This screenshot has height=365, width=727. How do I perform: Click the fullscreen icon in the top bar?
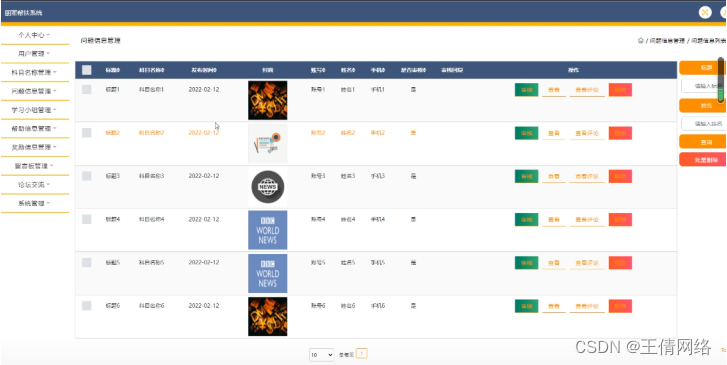point(705,13)
